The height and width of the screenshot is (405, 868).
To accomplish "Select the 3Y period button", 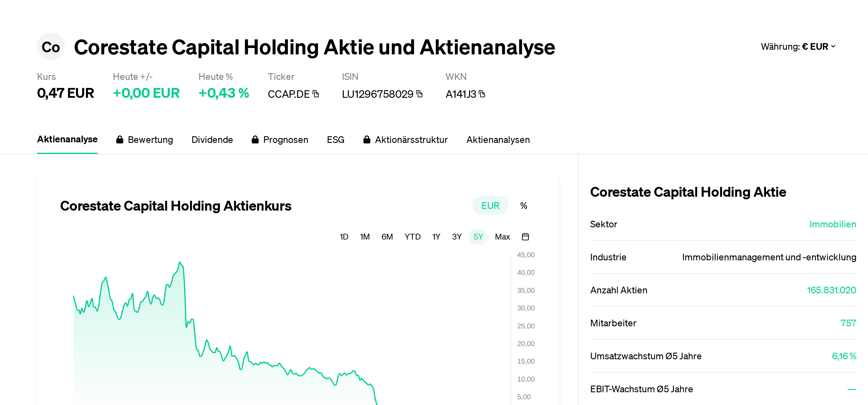I will click(x=457, y=237).
